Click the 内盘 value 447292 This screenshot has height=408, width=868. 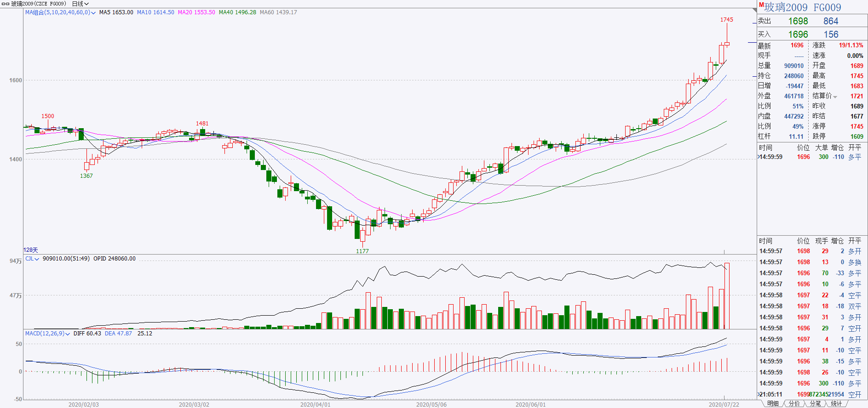pyautogui.click(x=794, y=116)
